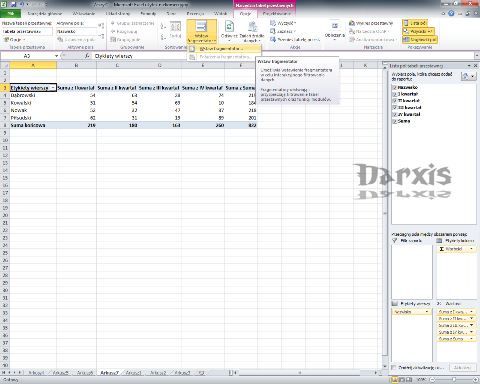Viewport: 480px width, 384px height.
Task: Switch to Normal view in status bar
Action: [x=394, y=379]
